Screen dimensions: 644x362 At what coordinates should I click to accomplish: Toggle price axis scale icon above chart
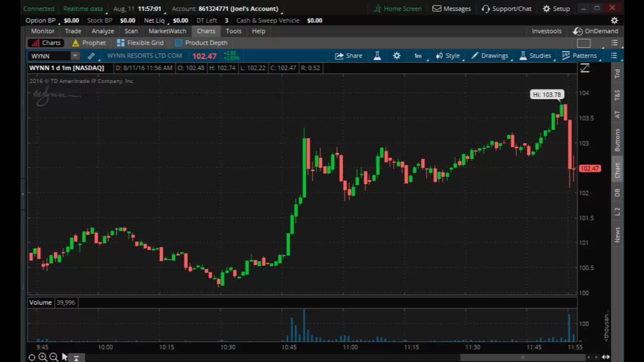tap(585, 68)
